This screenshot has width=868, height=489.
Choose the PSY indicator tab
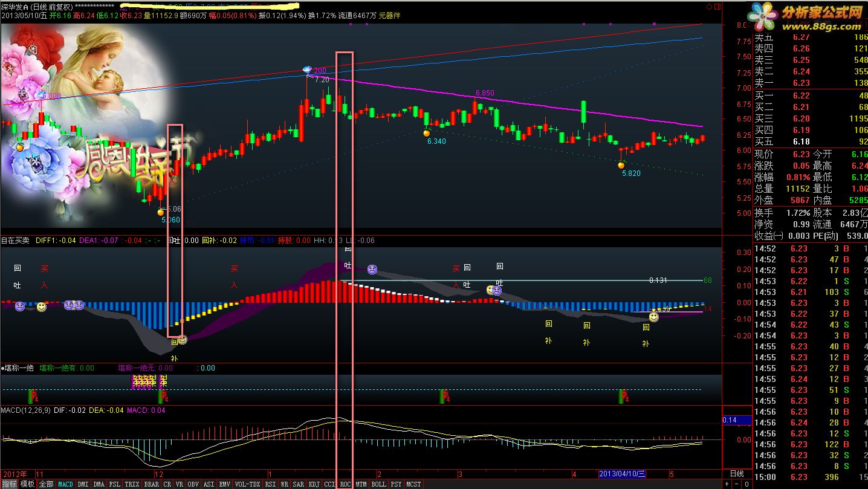pos(396,484)
